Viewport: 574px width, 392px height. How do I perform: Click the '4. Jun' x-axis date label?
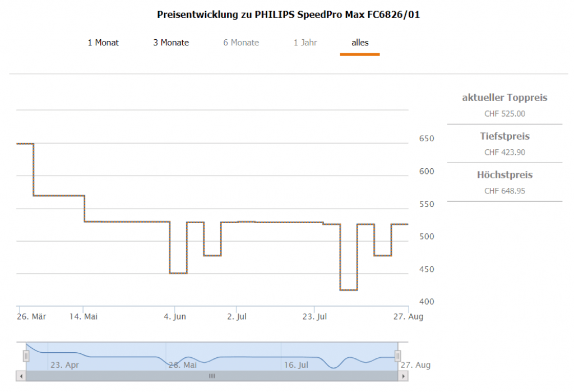(x=175, y=317)
